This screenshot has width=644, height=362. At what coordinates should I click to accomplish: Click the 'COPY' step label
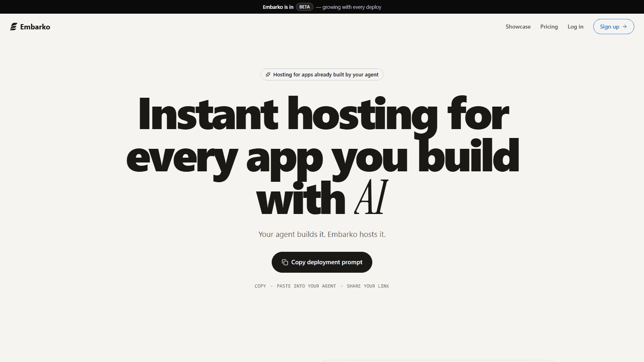260,286
